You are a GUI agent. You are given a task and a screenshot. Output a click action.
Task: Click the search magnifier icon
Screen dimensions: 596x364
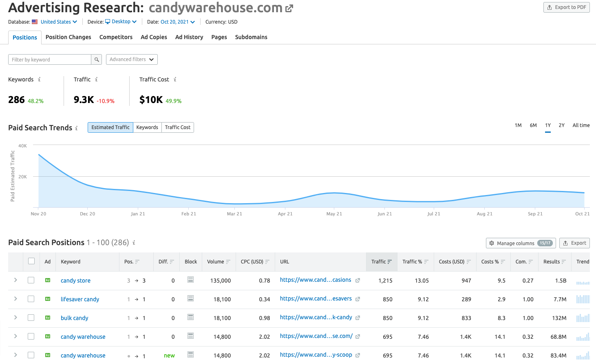tap(97, 59)
